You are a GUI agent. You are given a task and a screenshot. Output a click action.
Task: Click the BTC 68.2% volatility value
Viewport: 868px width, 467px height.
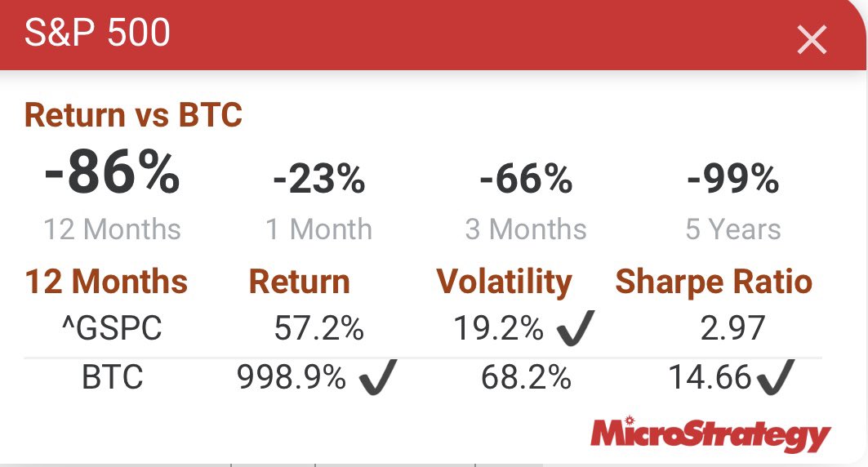(x=526, y=377)
